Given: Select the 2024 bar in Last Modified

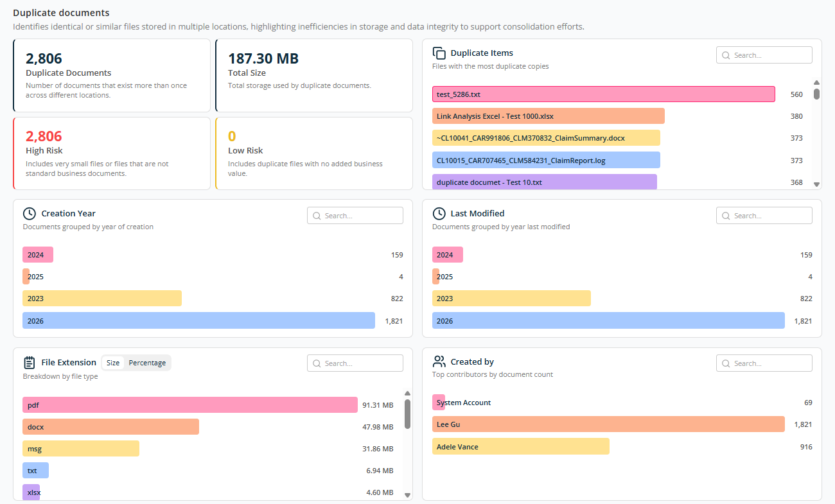Looking at the screenshot, I should click(448, 255).
